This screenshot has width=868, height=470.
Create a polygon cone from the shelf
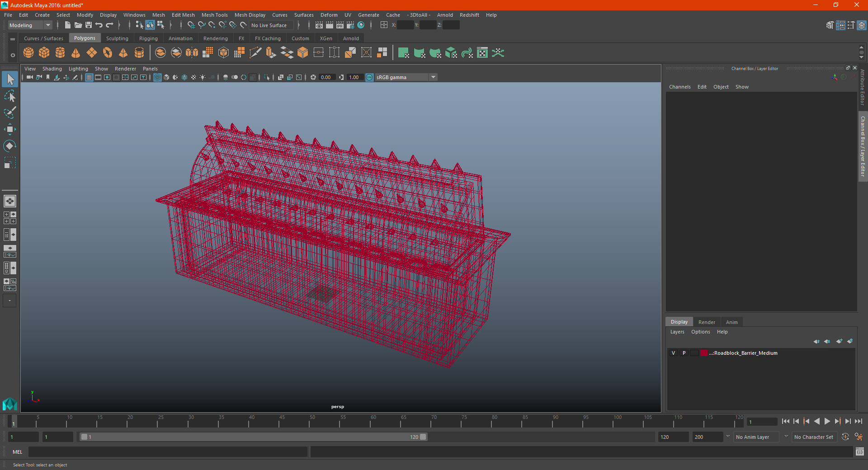coord(76,53)
